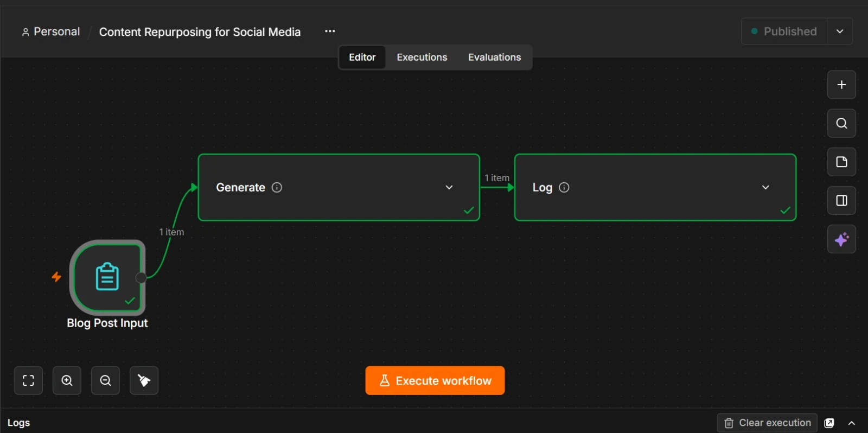Image resolution: width=868 pixels, height=433 pixels.
Task: Open the Personal project link
Action: (x=50, y=31)
